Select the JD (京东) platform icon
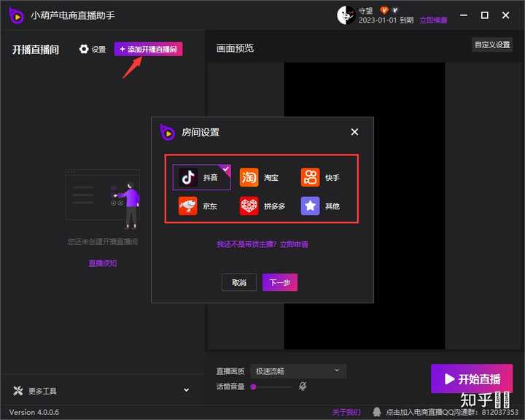The width and height of the screenshot is (525, 420). 188,206
